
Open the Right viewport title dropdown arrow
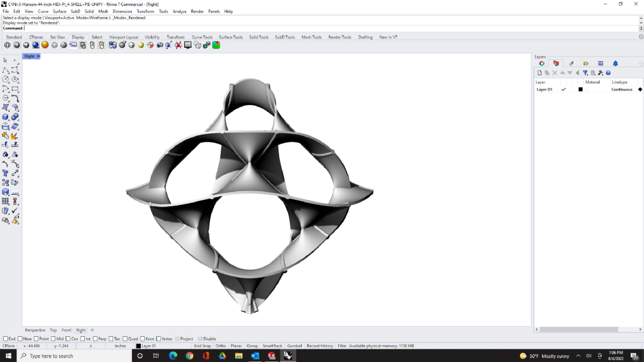click(38, 57)
